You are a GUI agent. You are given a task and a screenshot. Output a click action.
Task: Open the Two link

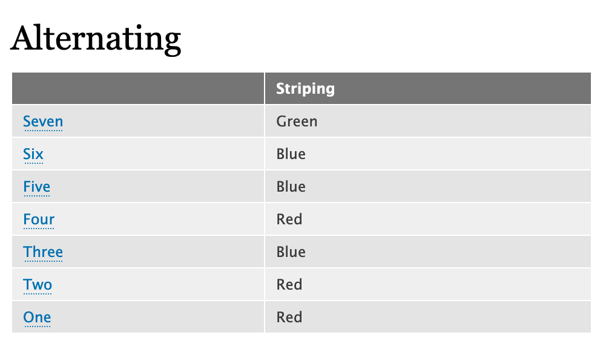[37, 284]
